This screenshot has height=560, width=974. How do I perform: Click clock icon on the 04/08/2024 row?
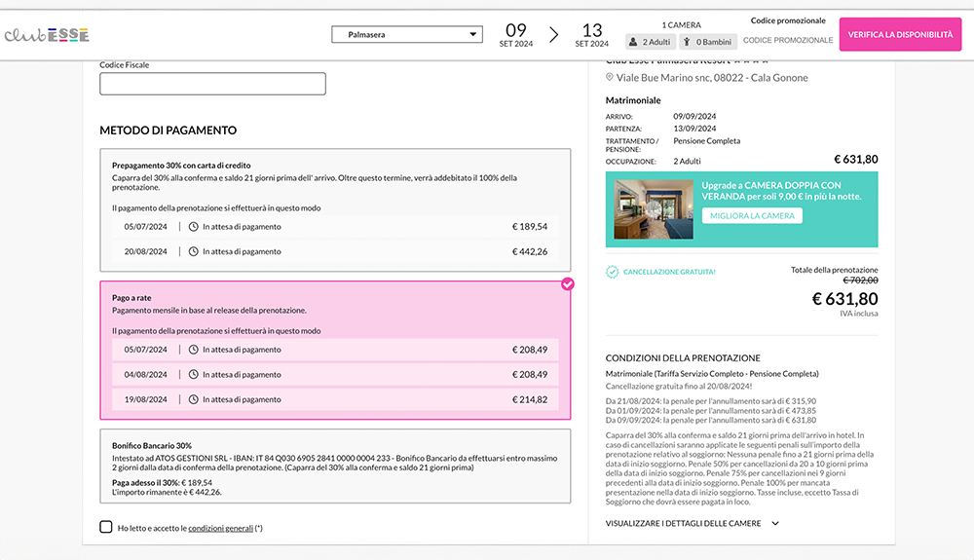[x=193, y=374]
